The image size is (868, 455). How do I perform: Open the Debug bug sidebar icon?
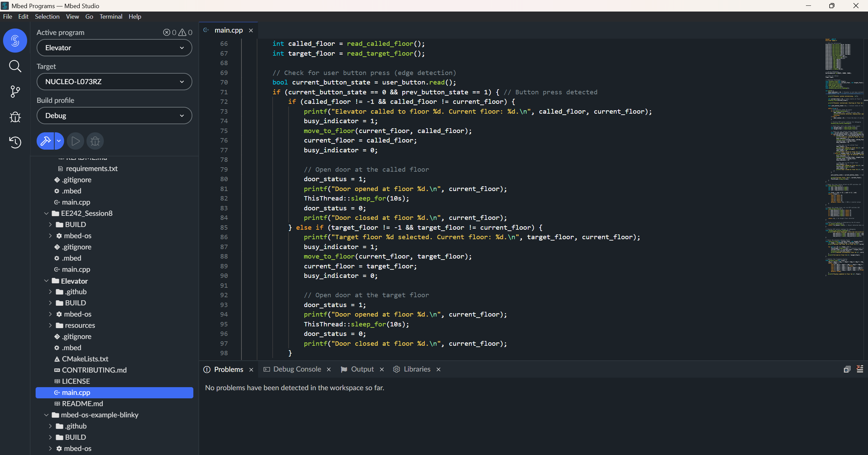[x=15, y=117]
